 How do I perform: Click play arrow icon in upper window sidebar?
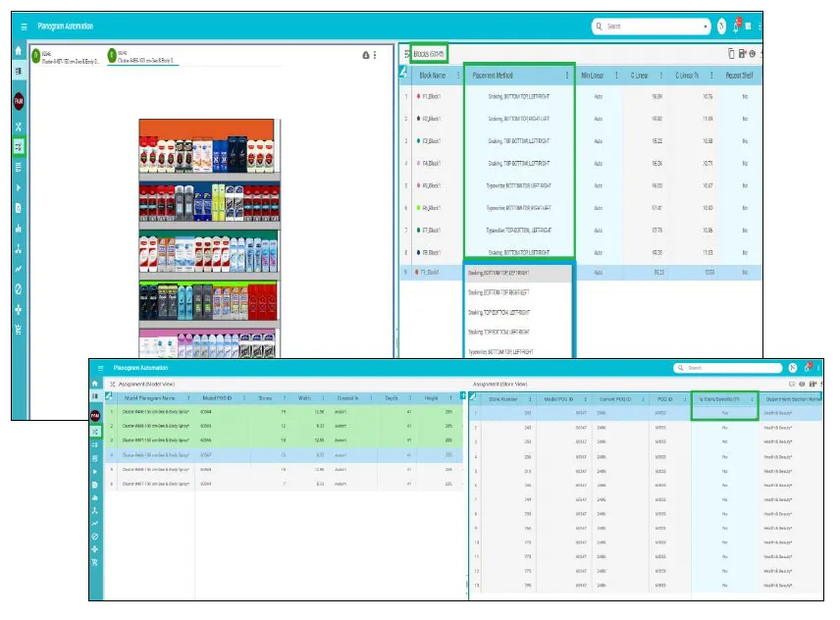pos(19,188)
